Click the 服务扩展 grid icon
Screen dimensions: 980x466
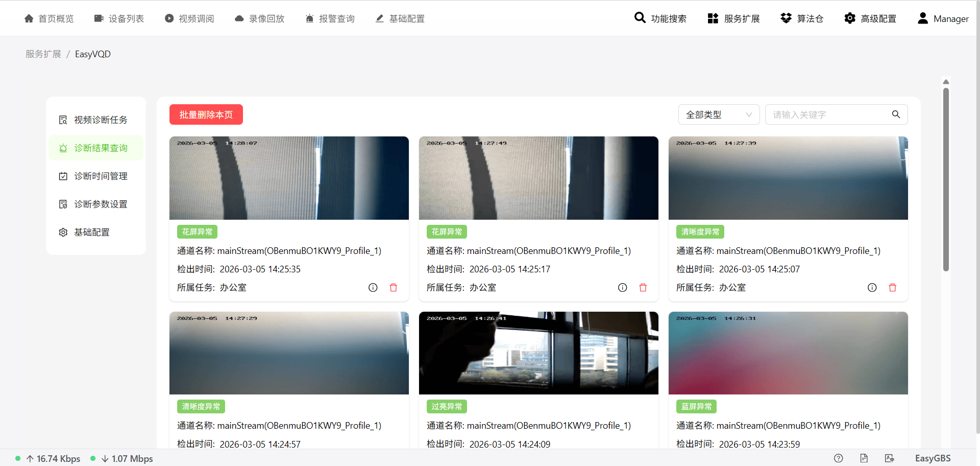tap(713, 18)
